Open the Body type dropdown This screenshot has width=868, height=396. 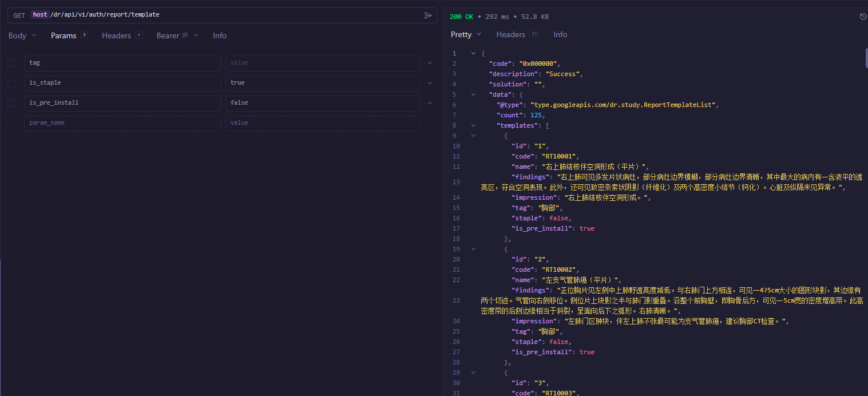[x=22, y=35]
